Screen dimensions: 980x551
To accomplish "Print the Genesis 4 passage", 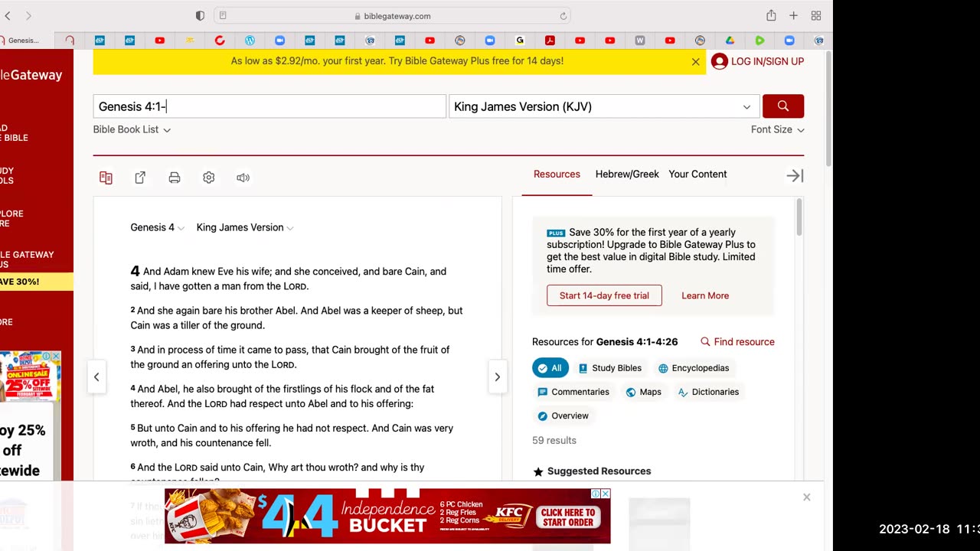I will coord(175,178).
